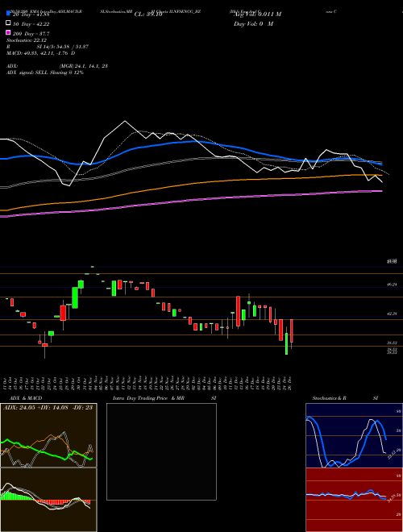Viewport: 403px width, 532px height.
Task: Open the blue Stochastics chart panel
Action: pos(354,435)
